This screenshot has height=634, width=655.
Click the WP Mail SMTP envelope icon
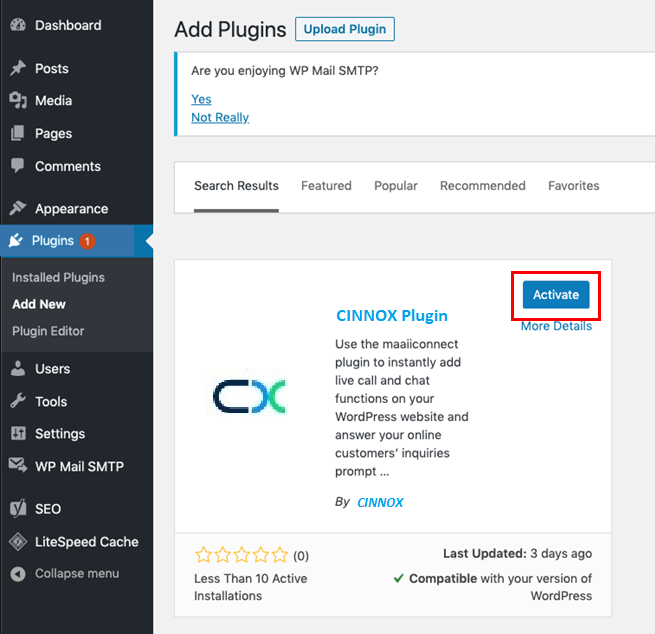[18, 466]
